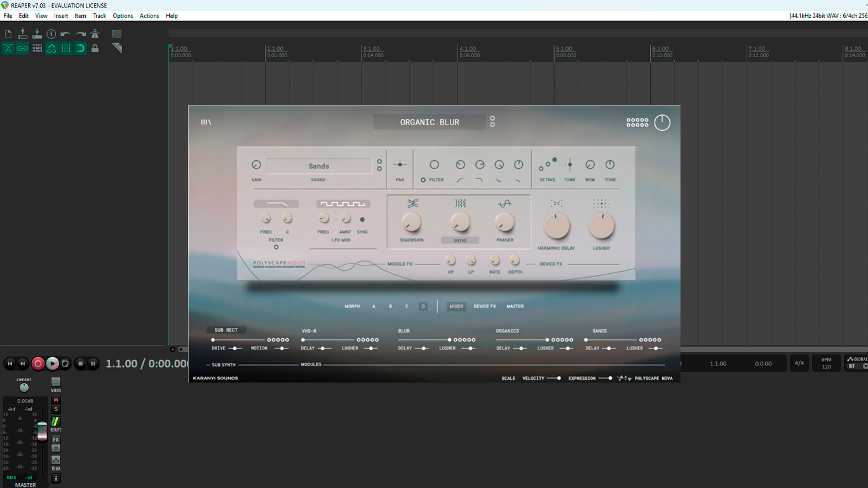Select the DRIVE effect label
Viewport: 868px width, 488px height.
coord(460,241)
